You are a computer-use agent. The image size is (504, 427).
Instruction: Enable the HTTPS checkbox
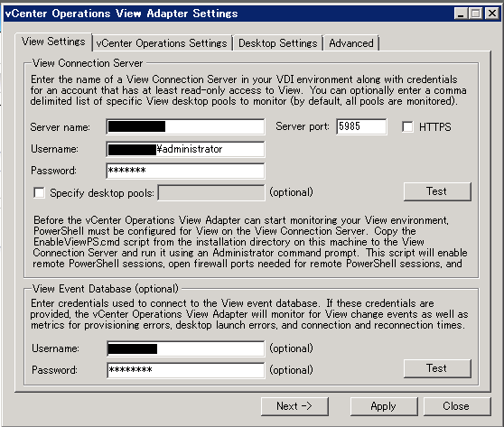tap(407, 127)
